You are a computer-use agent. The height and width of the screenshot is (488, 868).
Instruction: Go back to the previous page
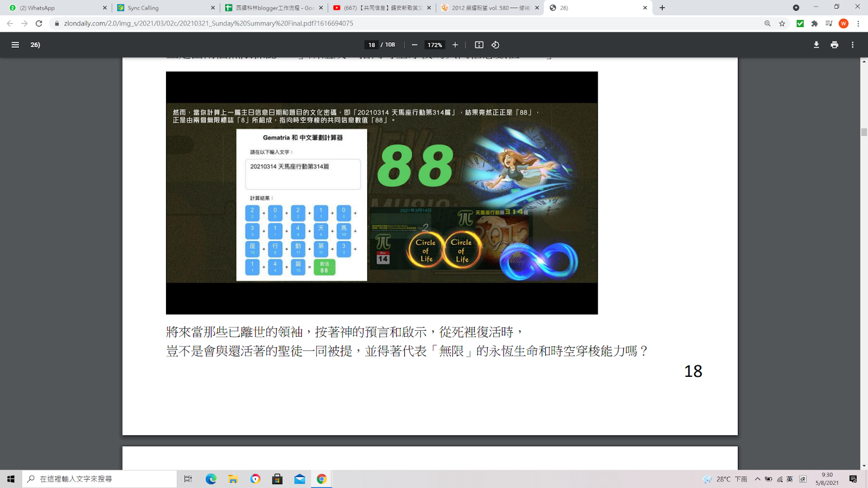coord(10,23)
